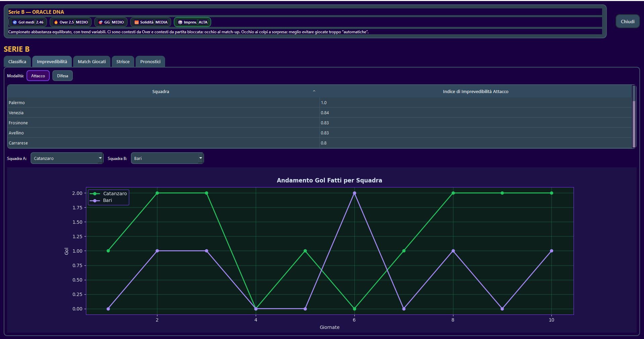
Task: Click the fire icon beside Over 2.5
Action: click(x=56, y=23)
